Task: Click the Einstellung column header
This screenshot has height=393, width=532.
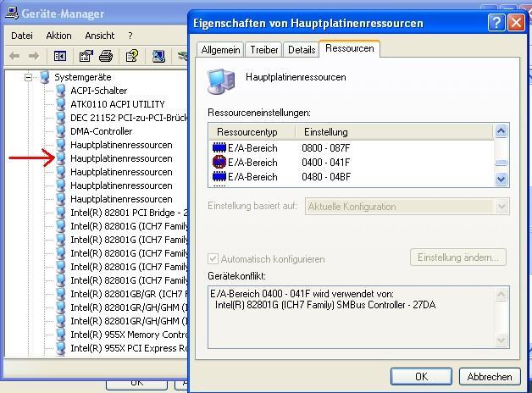Action: tap(395, 132)
